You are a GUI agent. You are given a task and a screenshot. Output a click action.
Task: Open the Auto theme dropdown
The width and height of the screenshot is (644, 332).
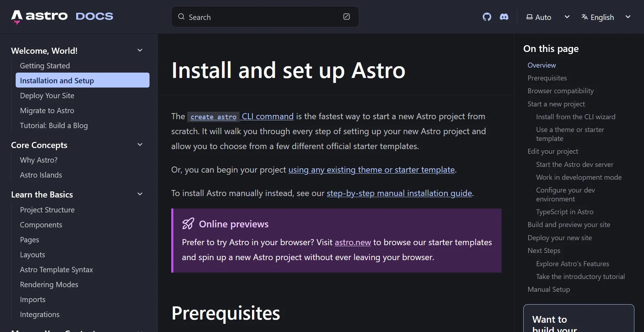[x=548, y=17]
